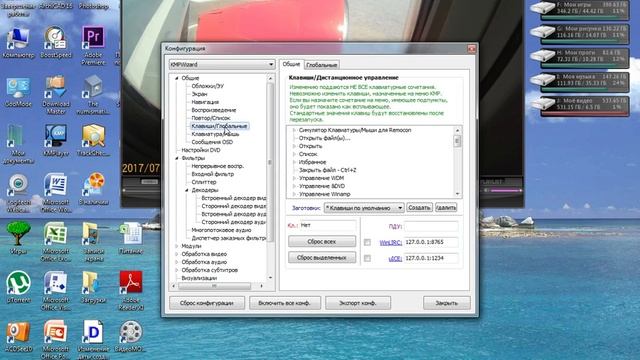Screen dimensions: 640x360
Task: Launch Adobe Reader XI from the desktop
Action: (131, 291)
